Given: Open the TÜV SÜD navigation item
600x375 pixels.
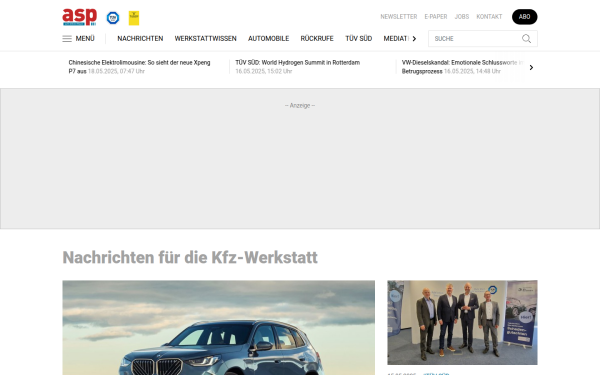Looking at the screenshot, I should pos(359,39).
